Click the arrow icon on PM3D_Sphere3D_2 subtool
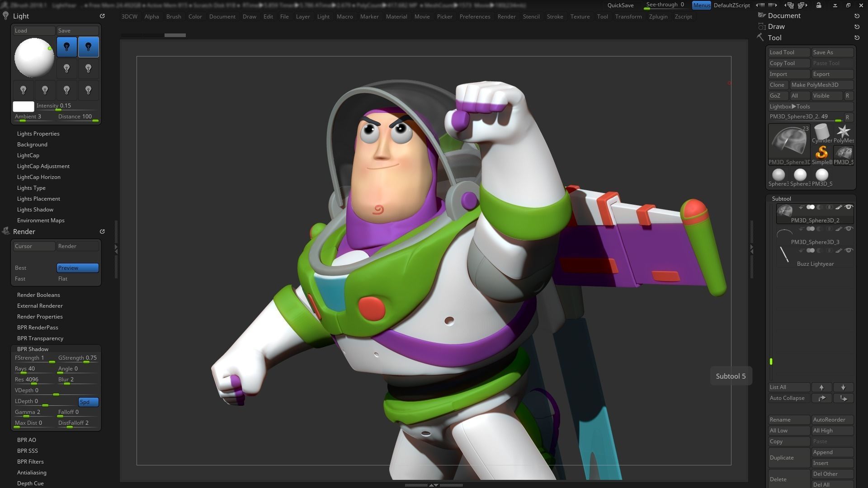 click(x=801, y=207)
